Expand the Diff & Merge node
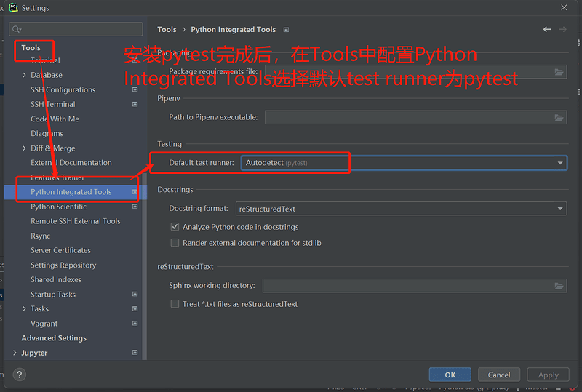This screenshot has height=392, width=582. tap(24, 148)
